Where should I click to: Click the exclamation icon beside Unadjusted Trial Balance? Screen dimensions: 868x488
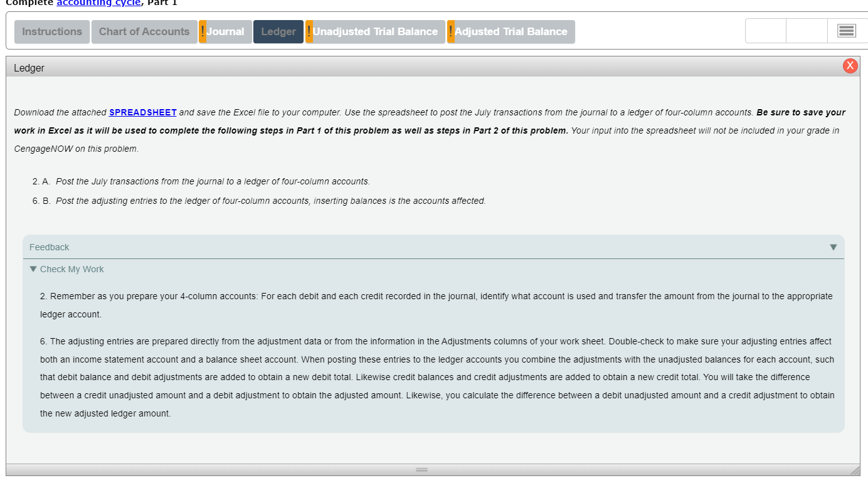(x=308, y=30)
